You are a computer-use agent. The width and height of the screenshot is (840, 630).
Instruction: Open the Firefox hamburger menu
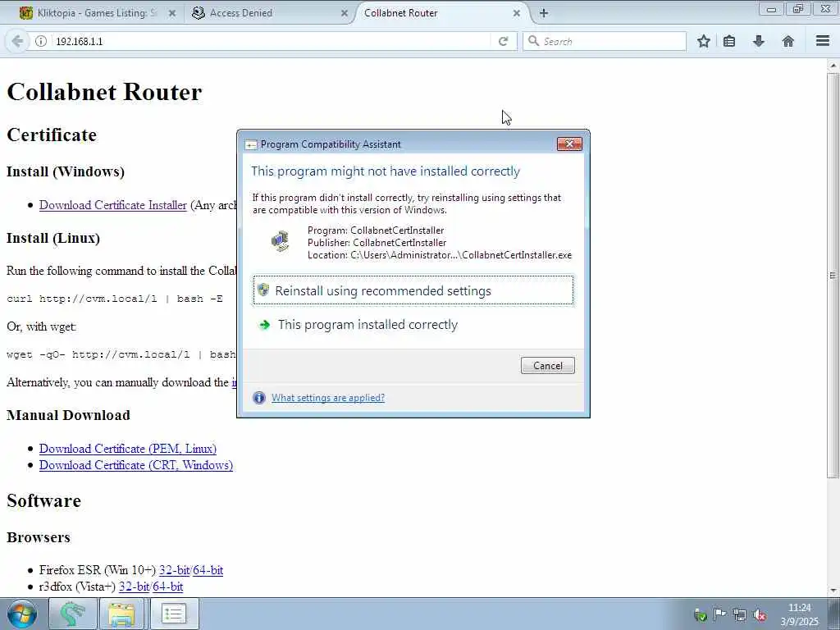pos(823,41)
